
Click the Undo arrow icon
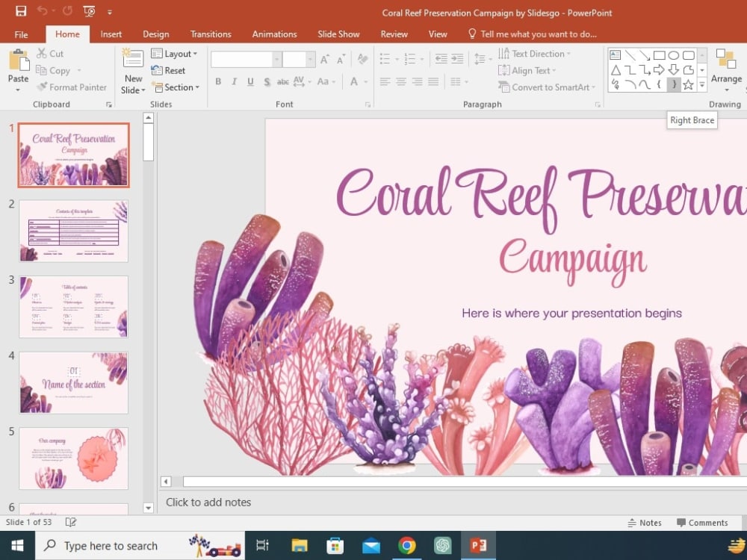coord(43,11)
